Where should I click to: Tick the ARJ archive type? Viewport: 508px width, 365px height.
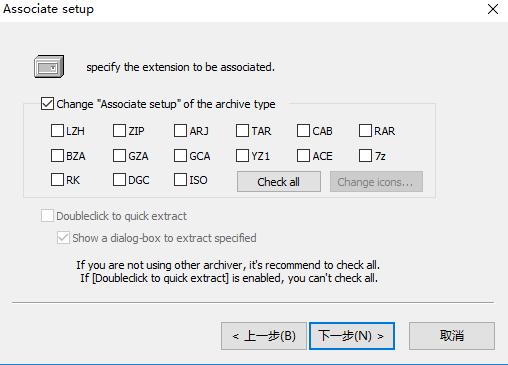(x=180, y=131)
